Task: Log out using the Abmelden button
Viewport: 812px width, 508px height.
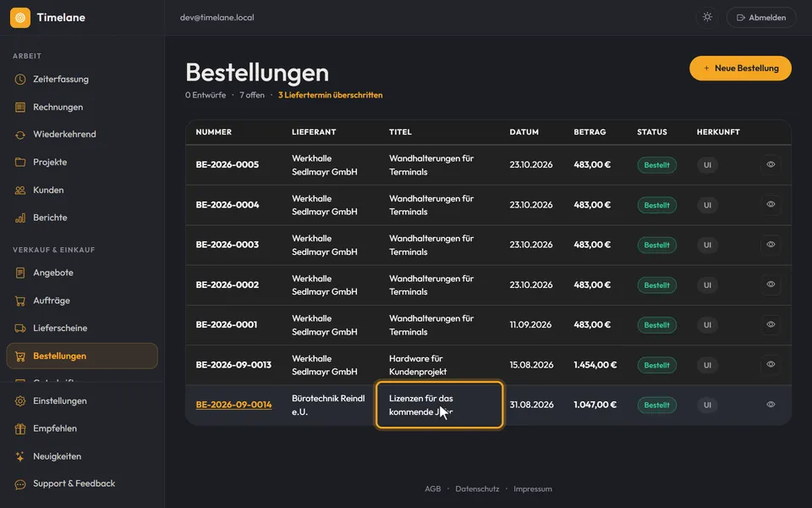Action: pos(761,18)
